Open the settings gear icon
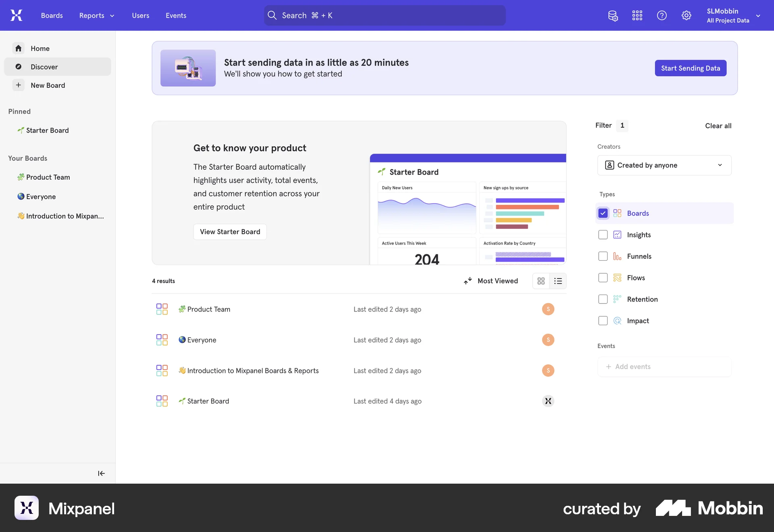This screenshot has height=532, width=774. (x=687, y=15)
